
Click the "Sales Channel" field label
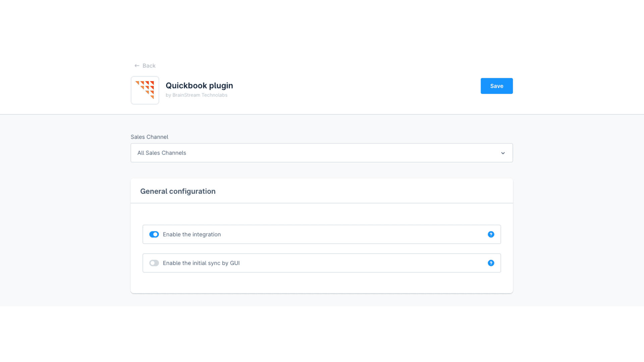point(149,137)
